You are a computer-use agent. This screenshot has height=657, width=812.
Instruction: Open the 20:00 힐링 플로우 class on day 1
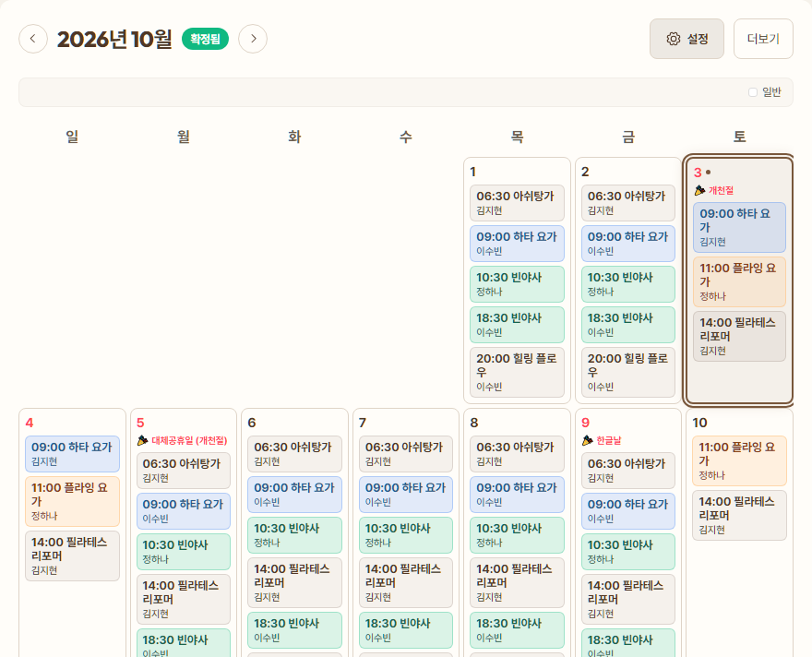pyautogui.click(x=517, y=372)
